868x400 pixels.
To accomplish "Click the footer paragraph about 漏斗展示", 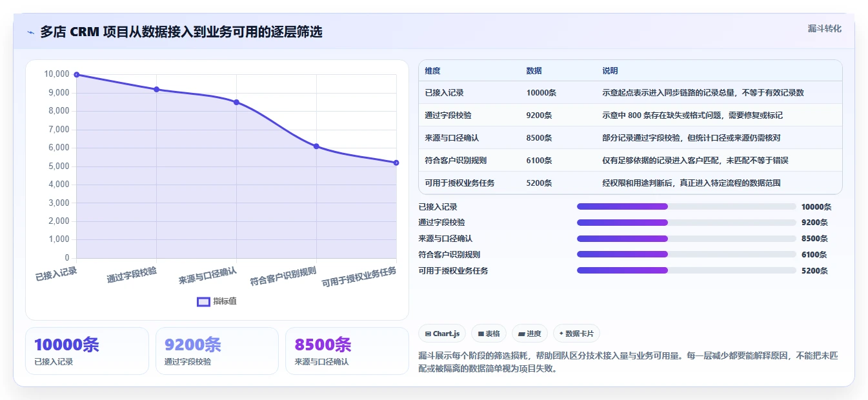I will pos(628,362).
